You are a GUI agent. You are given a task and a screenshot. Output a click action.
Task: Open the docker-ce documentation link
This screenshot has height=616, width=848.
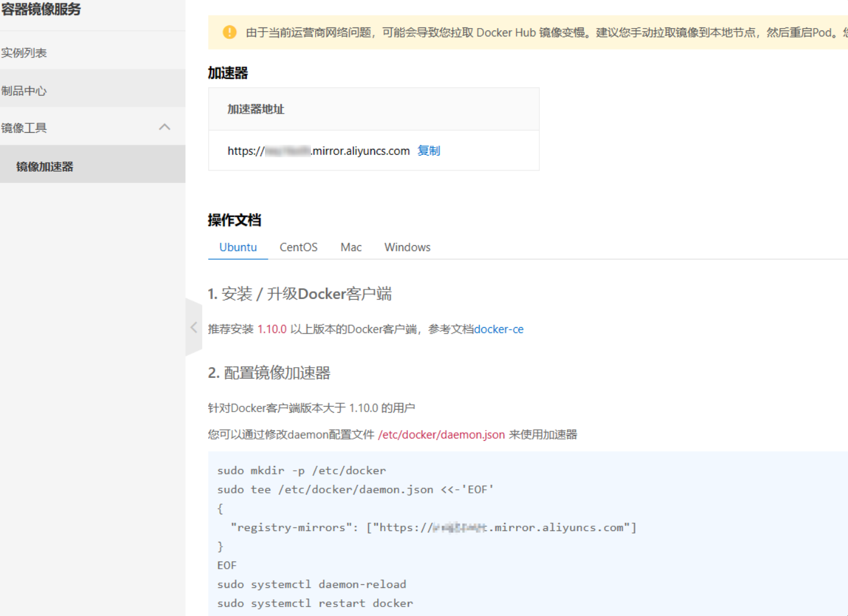[x=499, y=329]
